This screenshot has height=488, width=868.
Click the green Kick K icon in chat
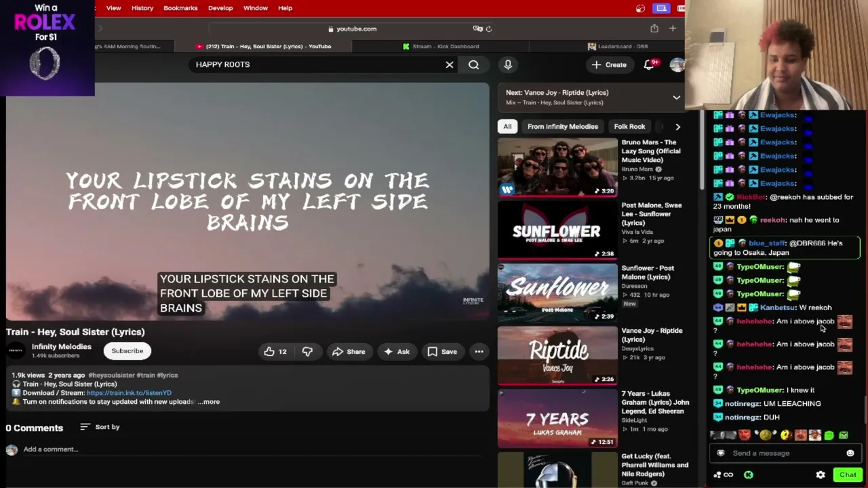click(x=748, y=475)
